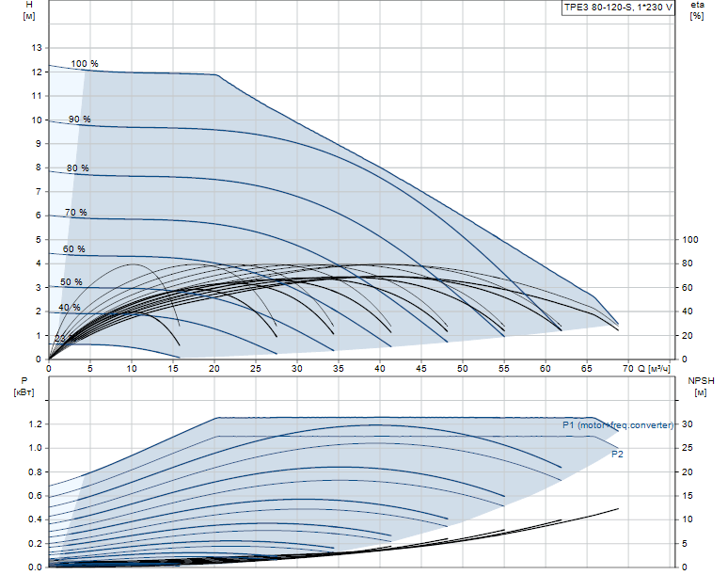Click the 50 % curve label
This screenshot has width=728, height=575.
click(71, 282)
